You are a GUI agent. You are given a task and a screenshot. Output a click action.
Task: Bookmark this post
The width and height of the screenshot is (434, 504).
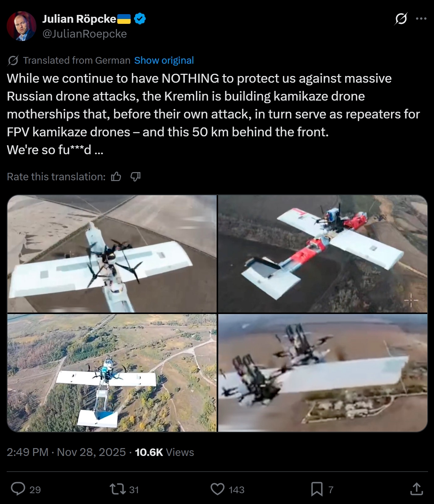[317, 489]
